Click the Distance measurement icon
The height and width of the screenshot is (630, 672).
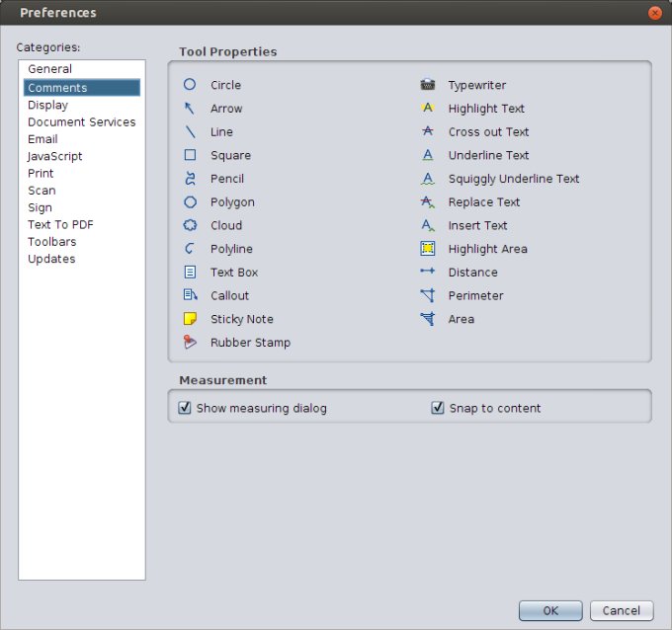coord(428,271)
